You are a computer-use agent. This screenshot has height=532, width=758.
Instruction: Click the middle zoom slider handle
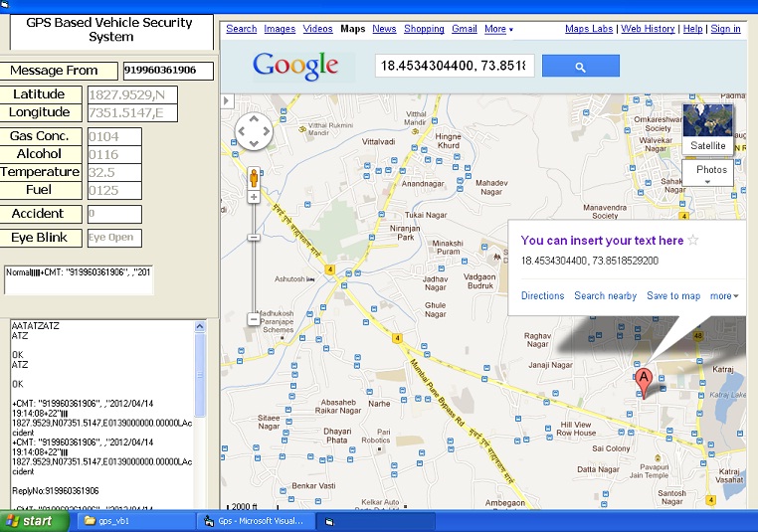(254, 238)
